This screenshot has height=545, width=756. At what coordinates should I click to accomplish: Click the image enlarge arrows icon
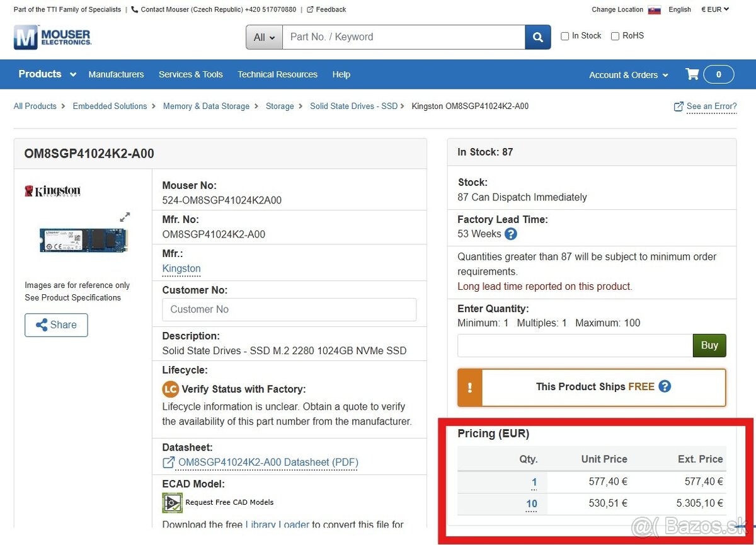[125, 217]
